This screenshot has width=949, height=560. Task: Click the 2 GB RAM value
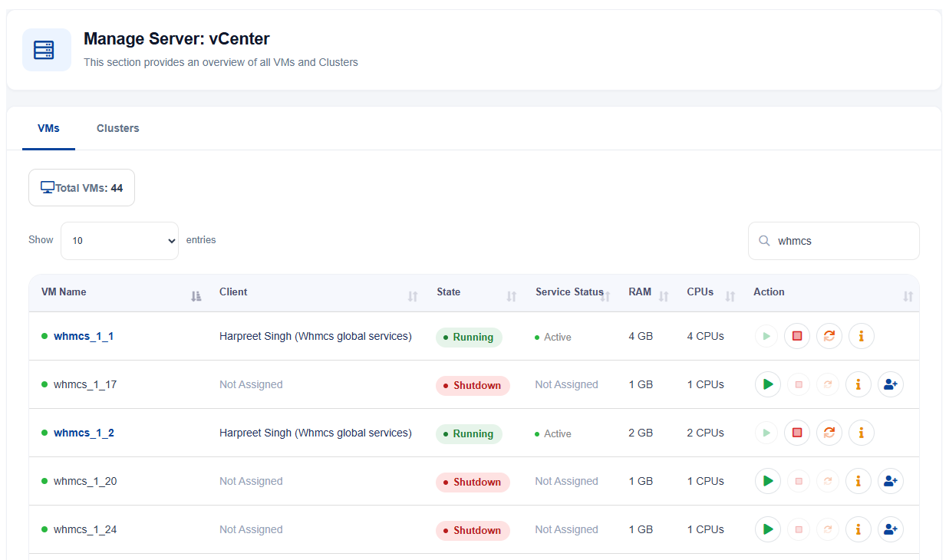coord(641,433)
